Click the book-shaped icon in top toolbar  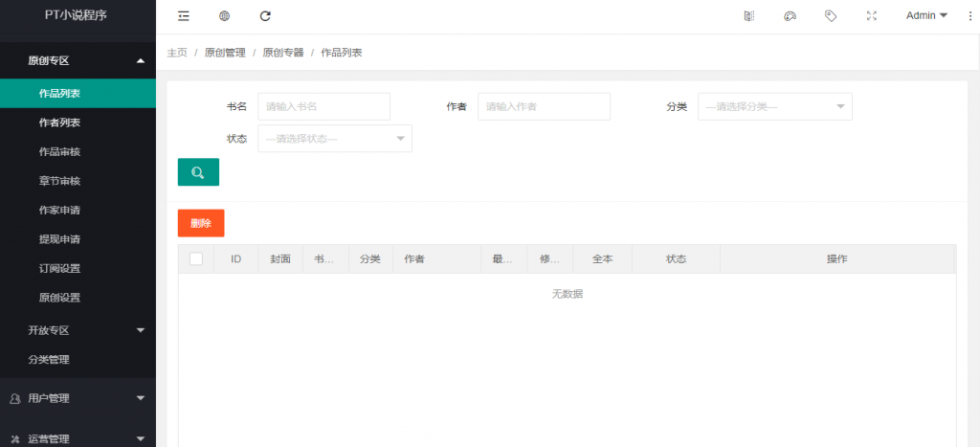749,15
